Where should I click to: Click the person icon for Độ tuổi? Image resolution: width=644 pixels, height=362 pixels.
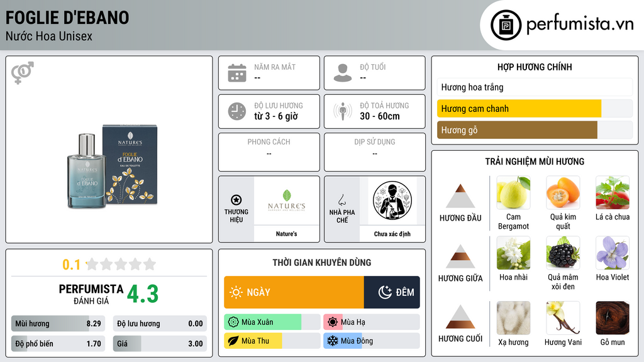tap(343, 73)
